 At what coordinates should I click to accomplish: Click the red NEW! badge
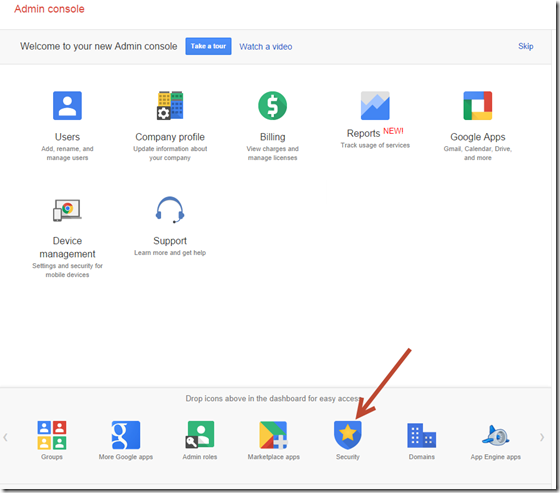click(393, 131)
